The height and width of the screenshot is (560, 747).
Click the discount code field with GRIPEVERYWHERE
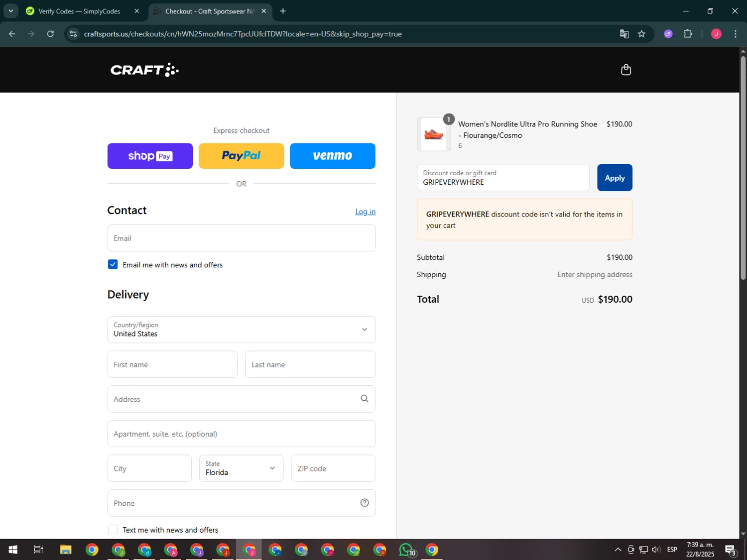(x=503, y=178)
